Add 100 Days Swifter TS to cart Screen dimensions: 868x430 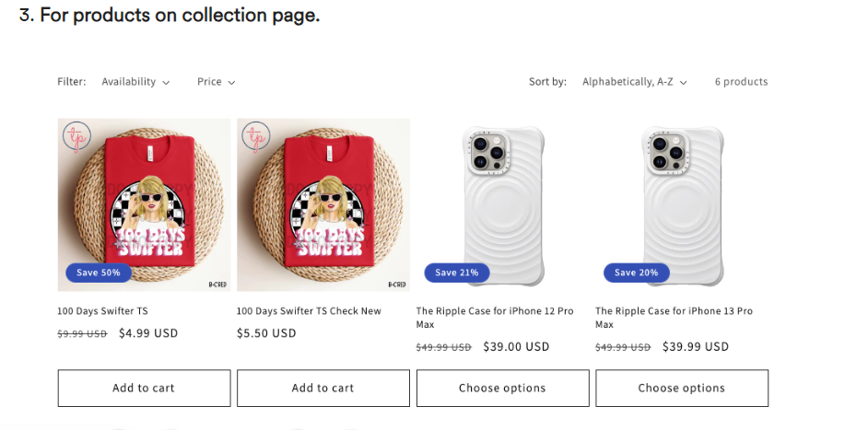[x=144, y=388]
